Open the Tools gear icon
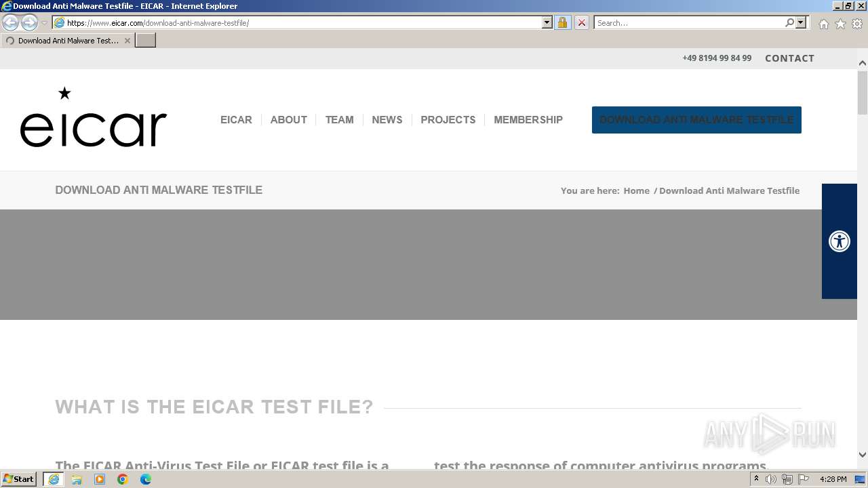868x488 pixels. (x=857, y=24)
